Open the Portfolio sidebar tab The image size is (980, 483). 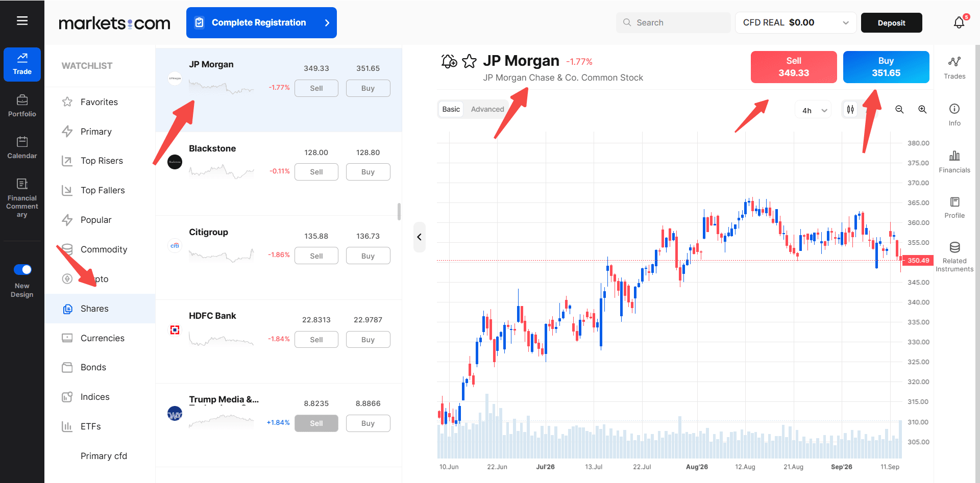22,106
